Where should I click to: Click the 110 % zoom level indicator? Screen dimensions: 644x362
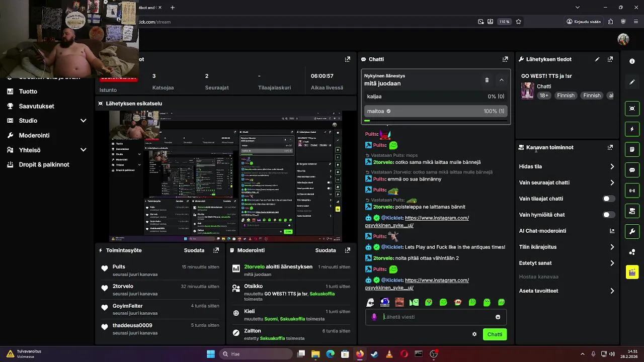coord(504,22)
